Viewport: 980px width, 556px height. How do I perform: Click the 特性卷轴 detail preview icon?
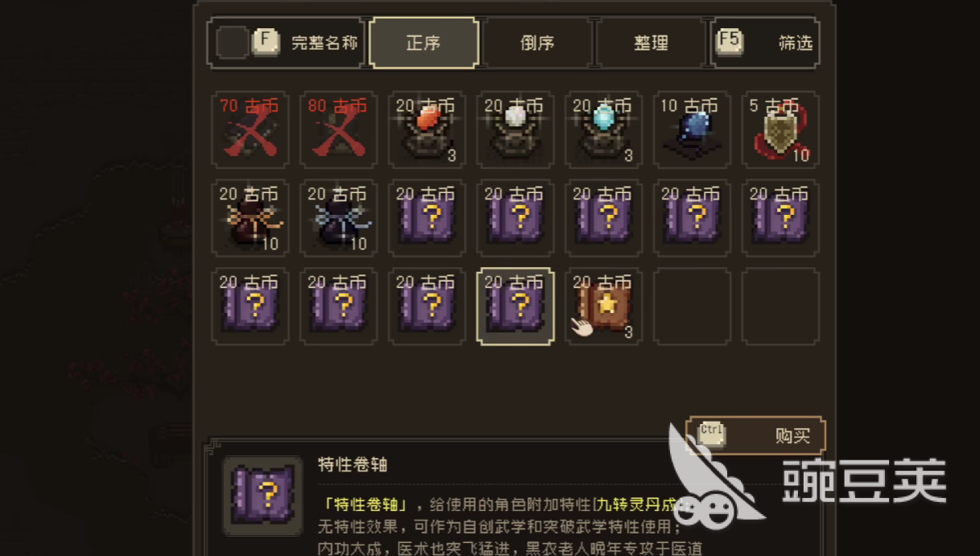263,496
